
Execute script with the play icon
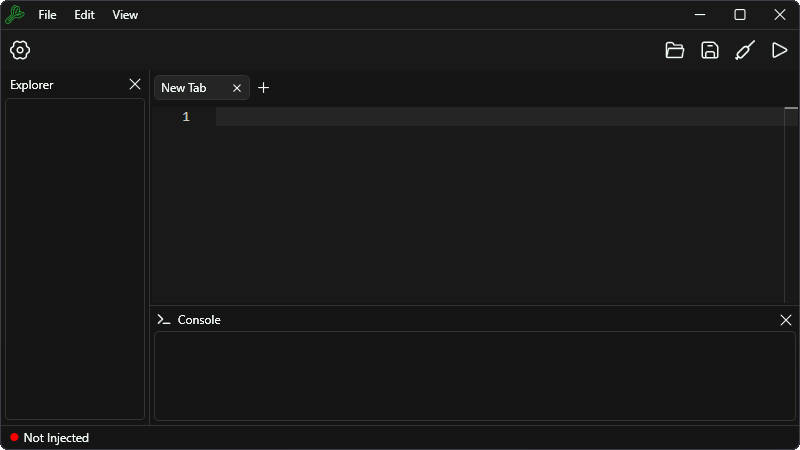[x=779, y=50]
